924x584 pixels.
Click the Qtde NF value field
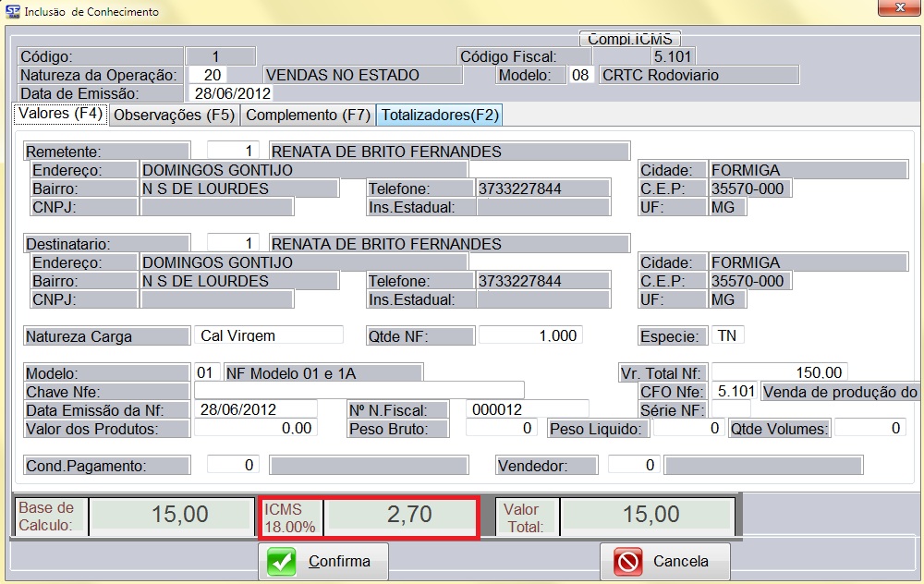[530, 335]
